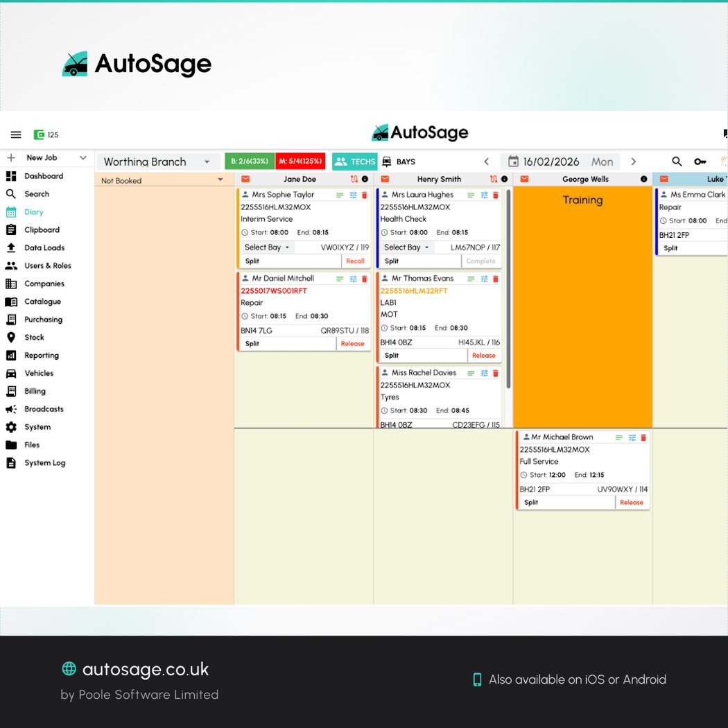This screenshot has width=728, height=728.
Task: Open the diary search magnifier icon
Action: coord(677,161)
